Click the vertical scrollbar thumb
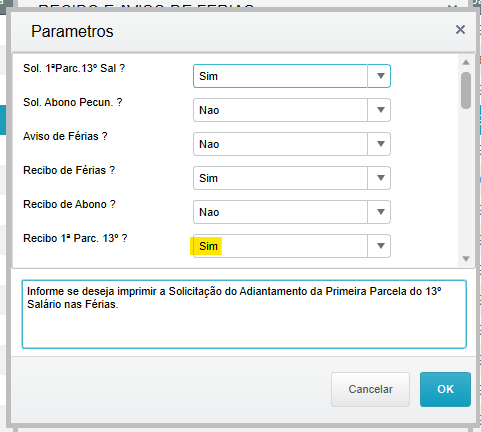 coord(466,90)
